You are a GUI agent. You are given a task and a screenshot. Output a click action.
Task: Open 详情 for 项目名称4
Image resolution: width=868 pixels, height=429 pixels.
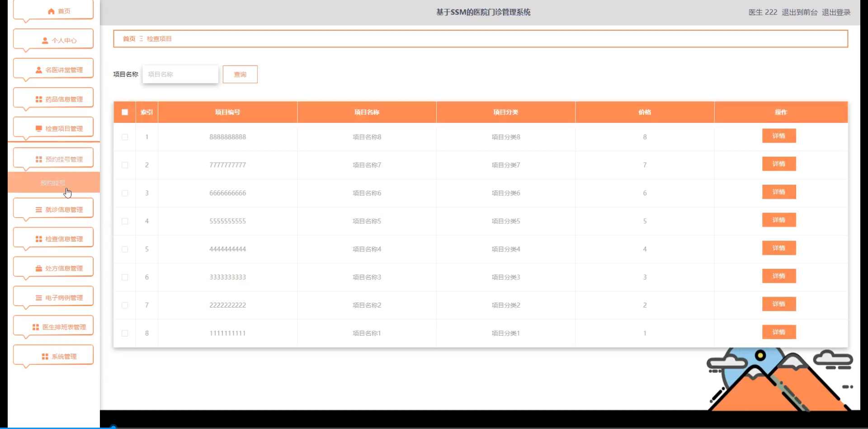[779, 248]
